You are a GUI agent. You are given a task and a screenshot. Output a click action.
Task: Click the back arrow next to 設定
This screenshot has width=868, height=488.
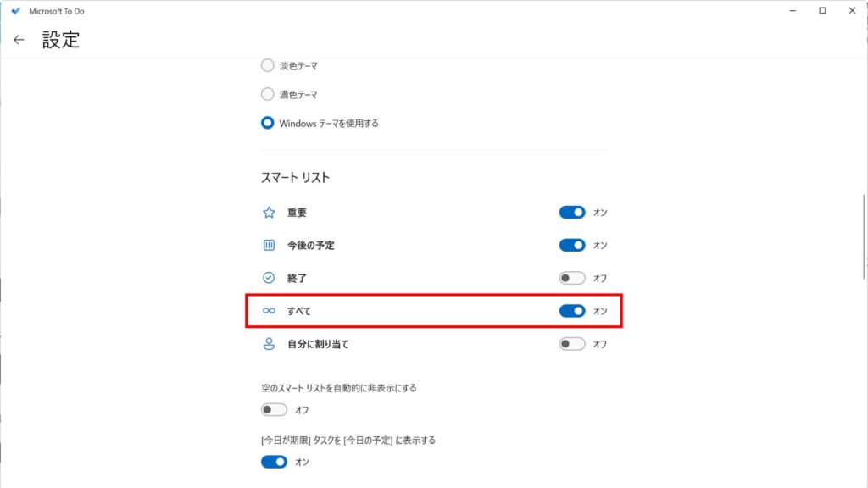click(x=19, y=40)
